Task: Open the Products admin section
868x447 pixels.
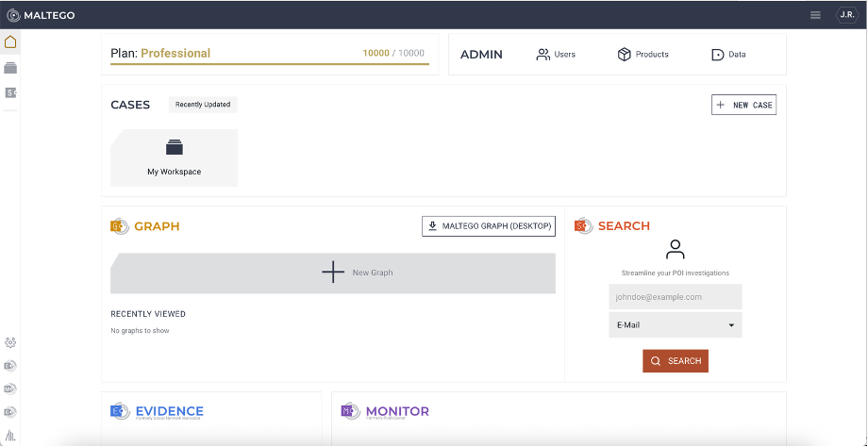Action: [643, 54]
